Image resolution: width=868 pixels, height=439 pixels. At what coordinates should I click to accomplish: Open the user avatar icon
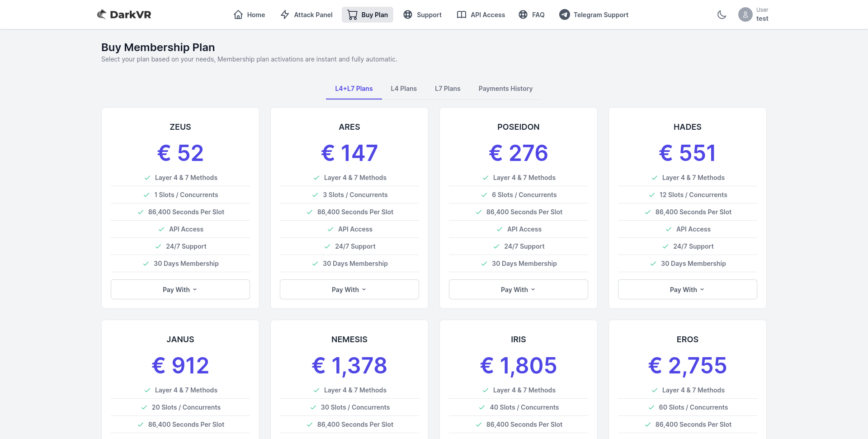(x=745, y=14)
